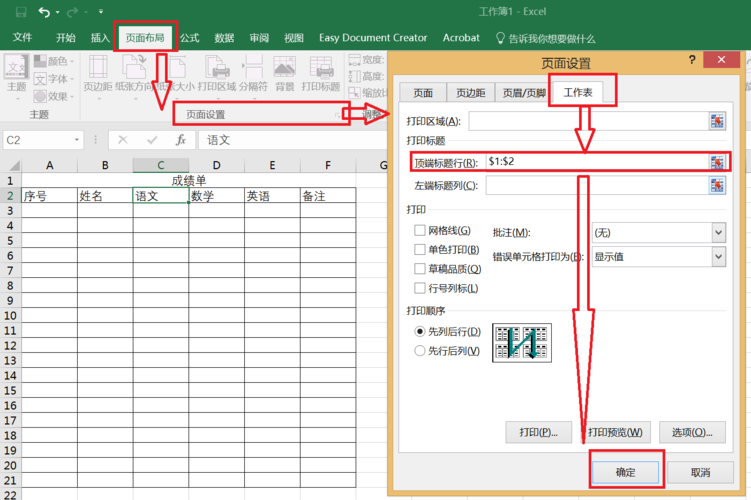Click the 背景 background icon
The height and width of the screenshot is (500, 751).
coord(284,67)
